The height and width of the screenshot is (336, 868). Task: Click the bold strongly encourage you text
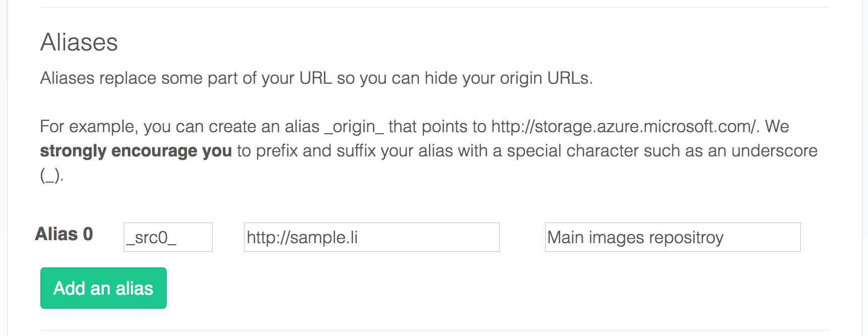point(136,151)
